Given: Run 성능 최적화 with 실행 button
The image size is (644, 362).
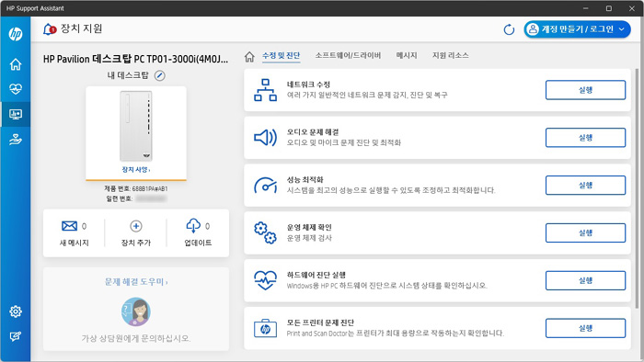Looking at the screenshot, I should pos(586,186).
